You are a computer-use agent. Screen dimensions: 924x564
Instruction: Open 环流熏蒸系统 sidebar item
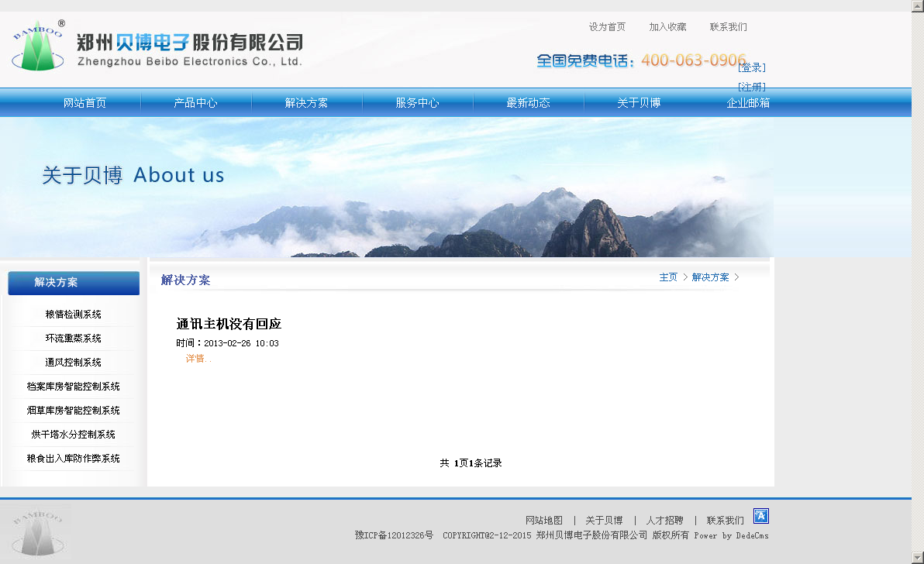[x=73, y=339]
